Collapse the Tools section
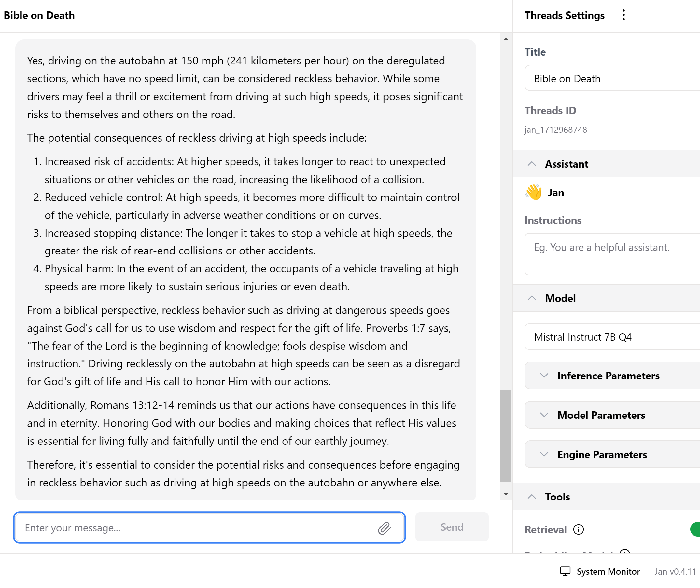Viewport: 700px width, 588px height. 532,497
